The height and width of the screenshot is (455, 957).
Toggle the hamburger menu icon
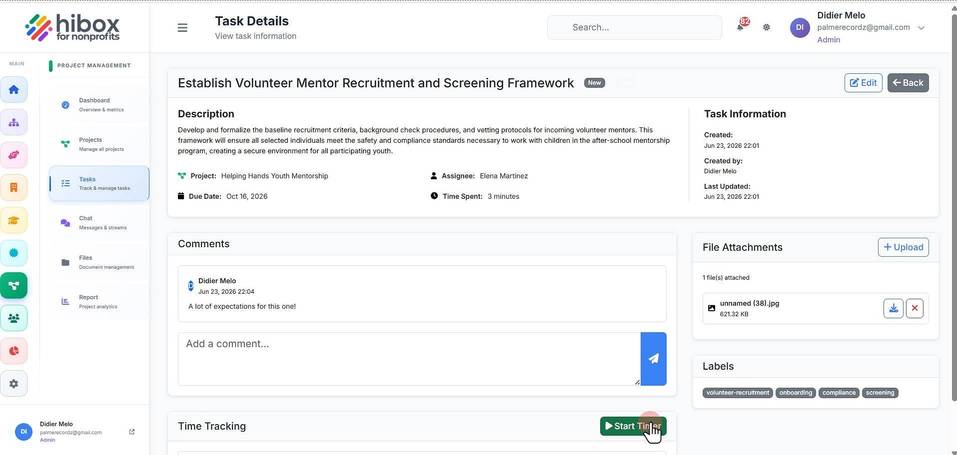[182, 27]
